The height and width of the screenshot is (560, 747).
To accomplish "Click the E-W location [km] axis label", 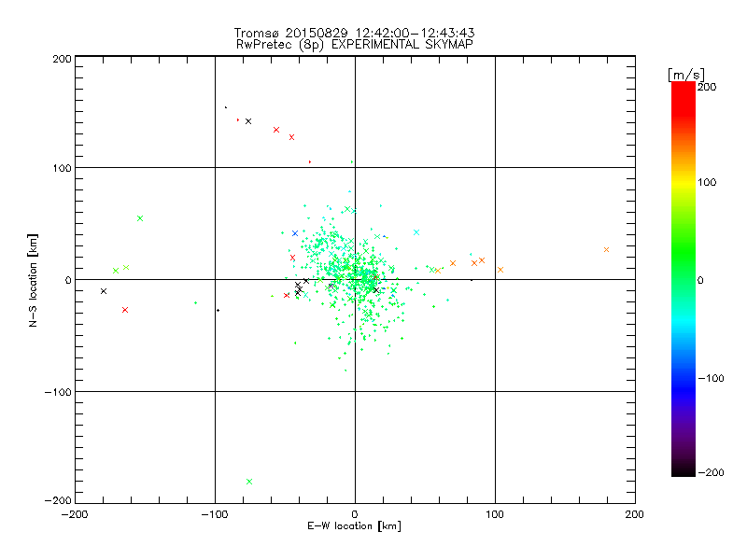I will click(x=354, y=526).
